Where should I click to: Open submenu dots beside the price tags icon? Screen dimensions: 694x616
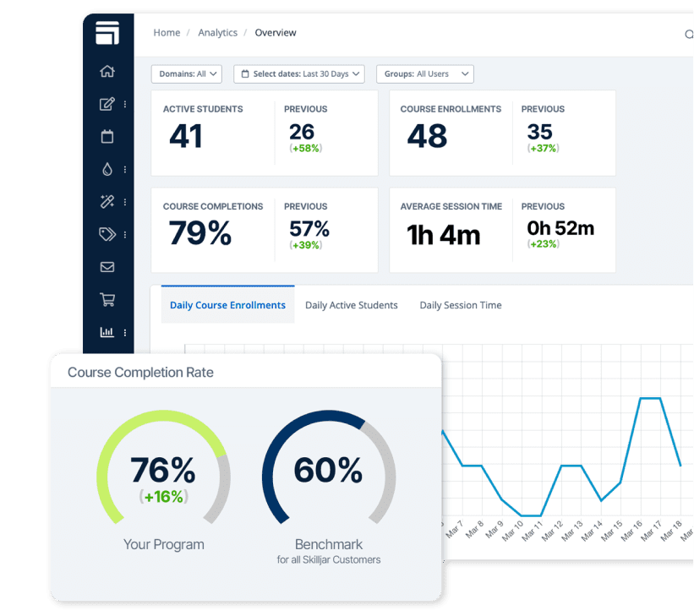click(x=125, y=234)
